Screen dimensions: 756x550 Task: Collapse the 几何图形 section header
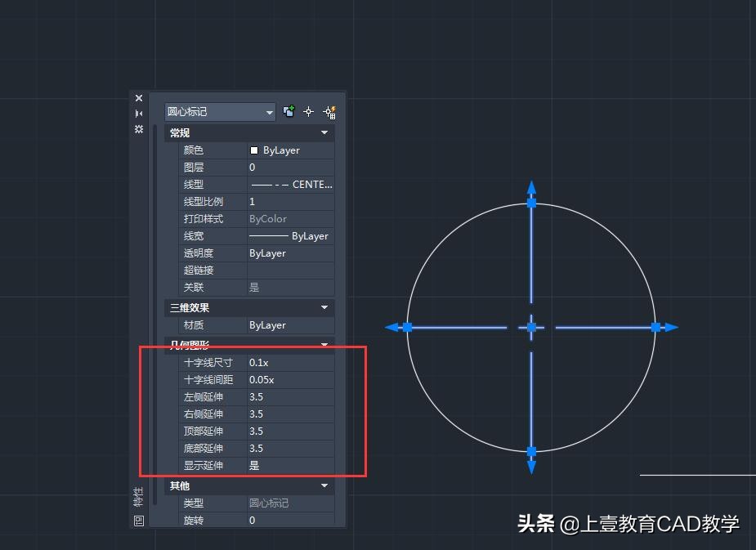324,343
